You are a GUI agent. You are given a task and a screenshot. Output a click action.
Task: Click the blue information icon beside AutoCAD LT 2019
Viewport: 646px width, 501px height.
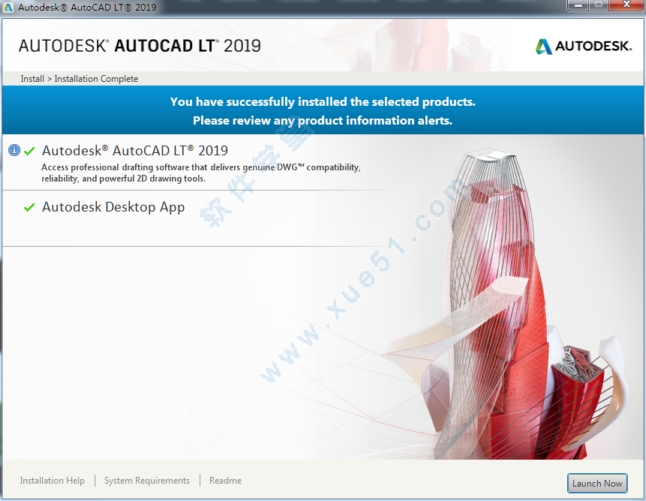pos(14,150)
